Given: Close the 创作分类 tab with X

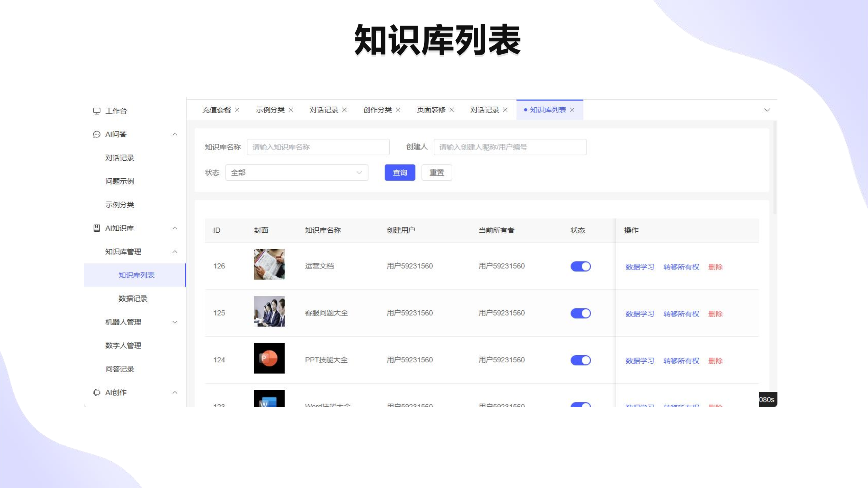Looking at the screenshot, I should tap(398, 110).
